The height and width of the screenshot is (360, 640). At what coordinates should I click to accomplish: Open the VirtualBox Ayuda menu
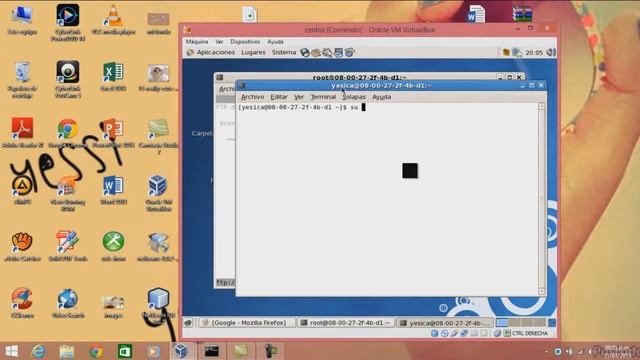point(276,42)
